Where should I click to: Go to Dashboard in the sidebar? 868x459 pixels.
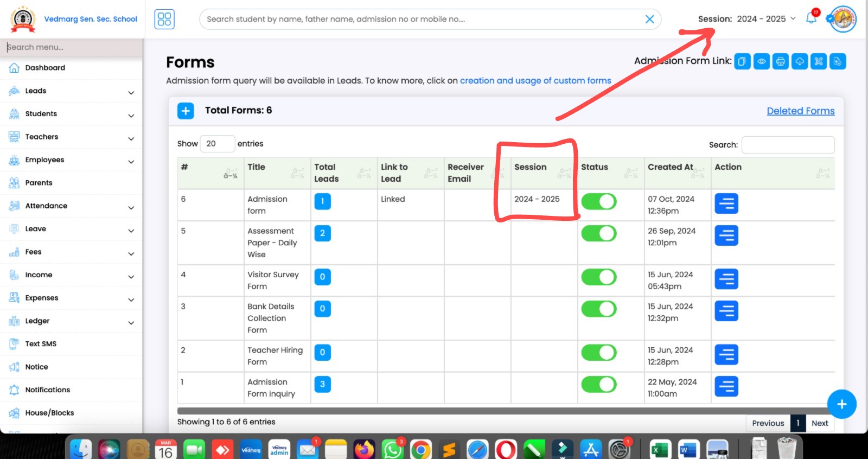(45, 68)
